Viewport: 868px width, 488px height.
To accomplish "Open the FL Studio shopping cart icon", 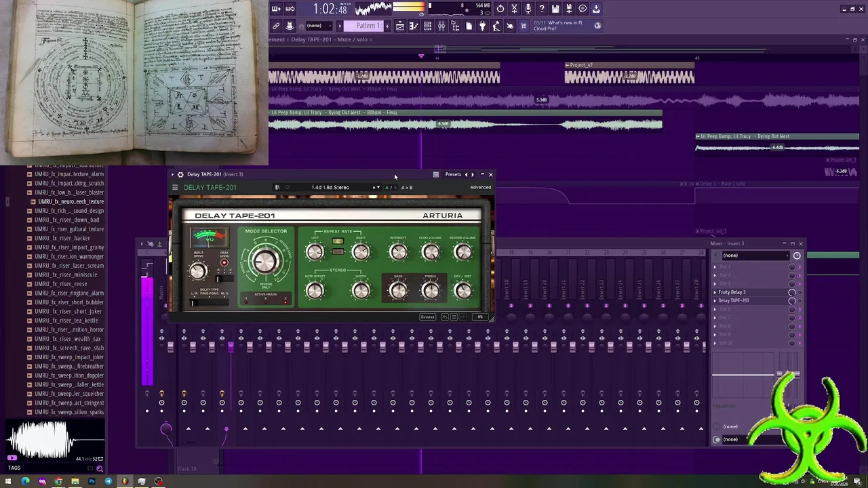I will point(524,26).
